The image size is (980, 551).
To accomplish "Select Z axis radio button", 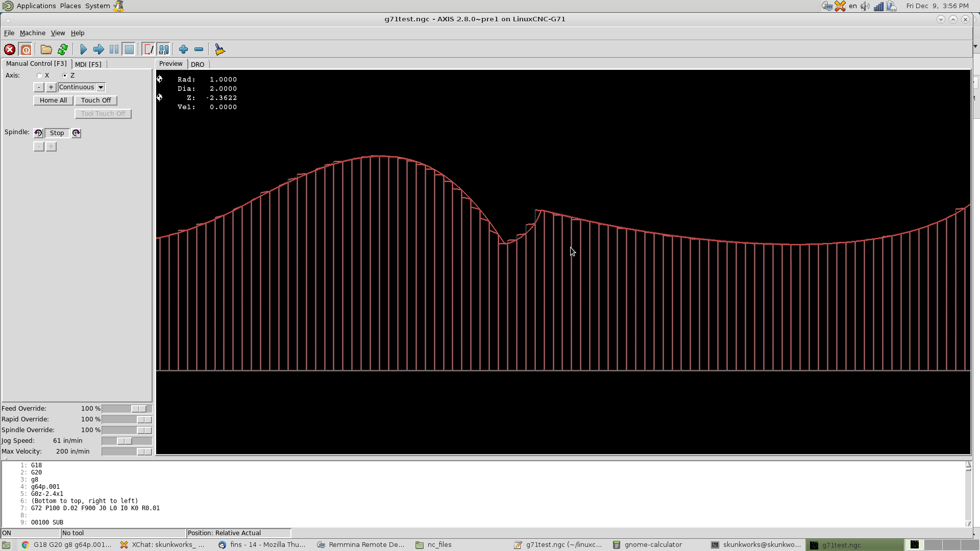I will point(65,76).
